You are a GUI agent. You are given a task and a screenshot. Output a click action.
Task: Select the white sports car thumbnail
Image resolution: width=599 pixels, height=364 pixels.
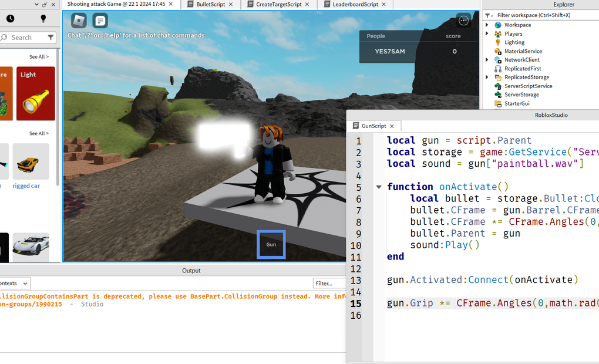pos(31,247)
